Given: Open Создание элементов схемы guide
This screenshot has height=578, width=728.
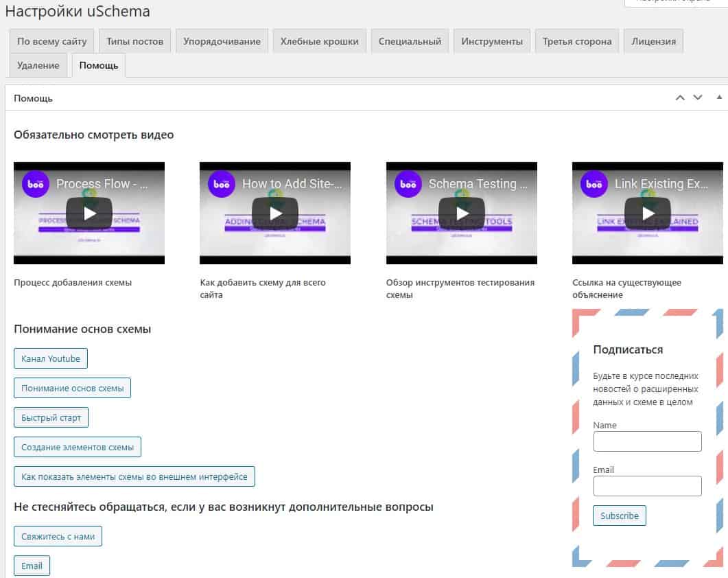Looking at the screenshot, I should (78, 447).
